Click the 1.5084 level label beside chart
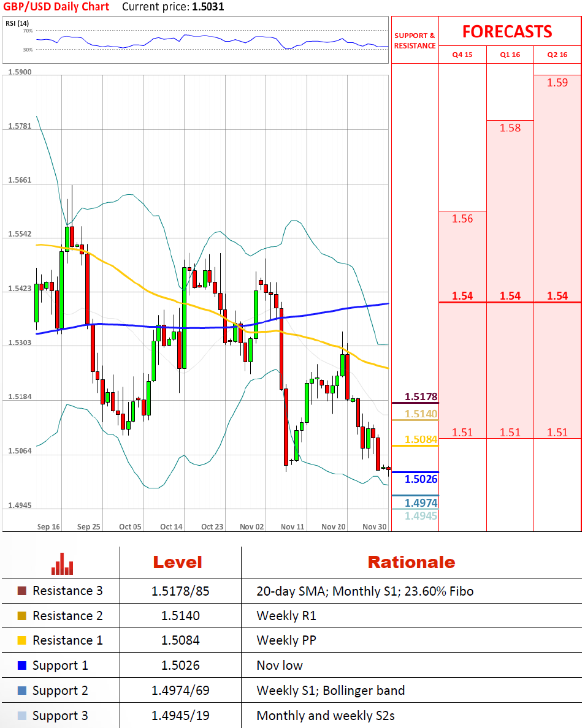 (421, 439)
